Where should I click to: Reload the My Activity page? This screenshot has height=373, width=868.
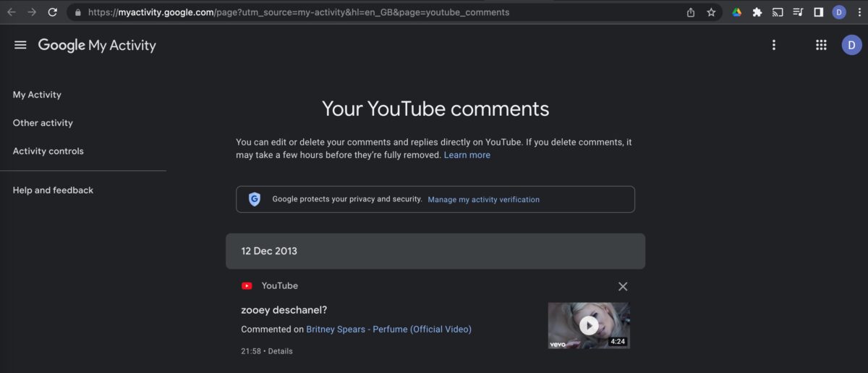[x=53, y=12]
